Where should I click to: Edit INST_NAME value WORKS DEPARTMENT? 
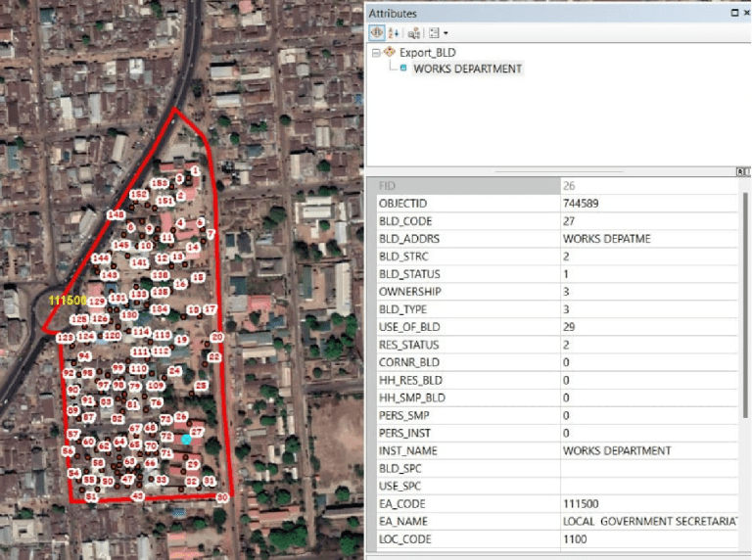649,450
